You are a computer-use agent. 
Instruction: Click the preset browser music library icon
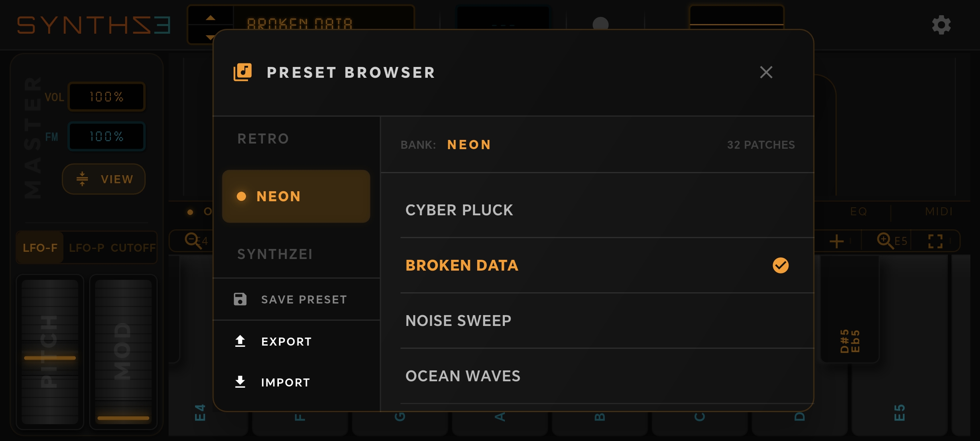pos(243,72)
